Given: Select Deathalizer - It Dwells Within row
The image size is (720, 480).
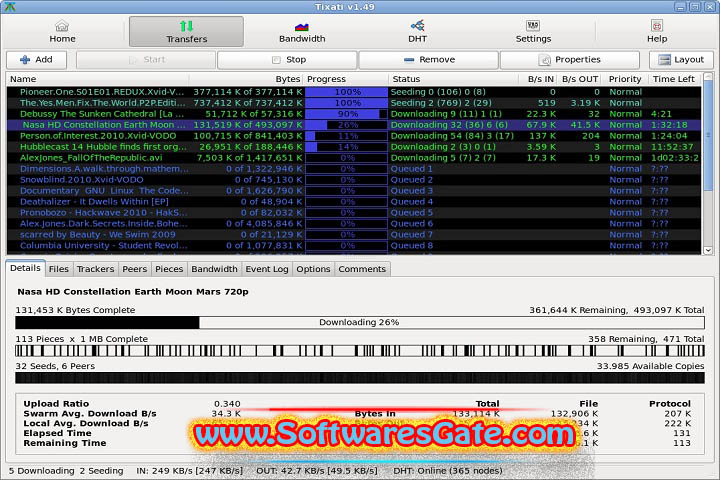Looking at the screenshot, I should tap(354, 202).
